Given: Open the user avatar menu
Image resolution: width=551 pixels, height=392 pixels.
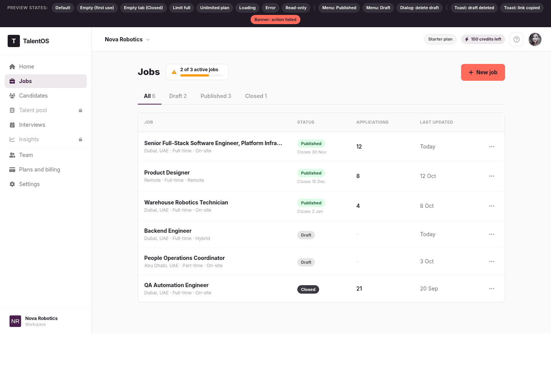Looking at the screenshot, I should (x=535, y=39).
